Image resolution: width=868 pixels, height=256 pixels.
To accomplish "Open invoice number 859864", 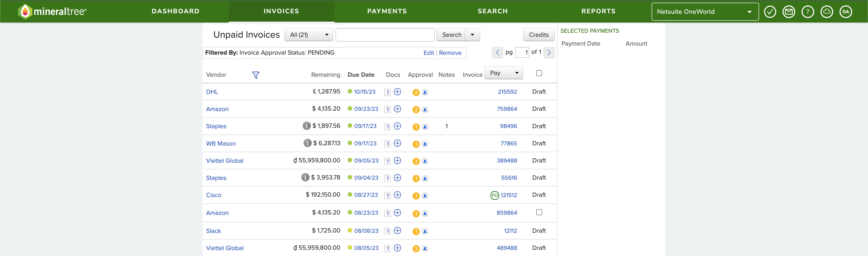I will 506,213.
